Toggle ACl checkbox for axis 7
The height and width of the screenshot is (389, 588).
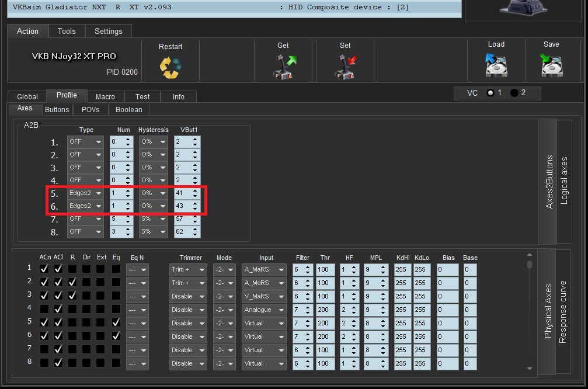[x=58, y=350]
